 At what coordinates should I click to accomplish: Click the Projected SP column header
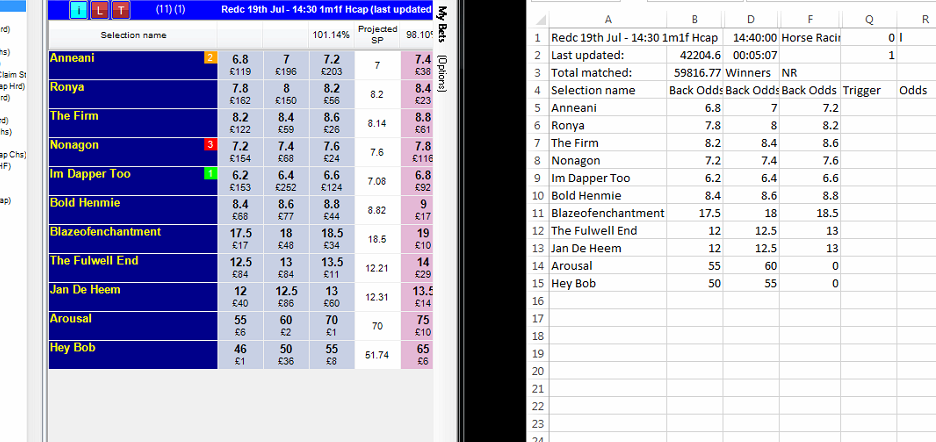(x=377, y=36)
